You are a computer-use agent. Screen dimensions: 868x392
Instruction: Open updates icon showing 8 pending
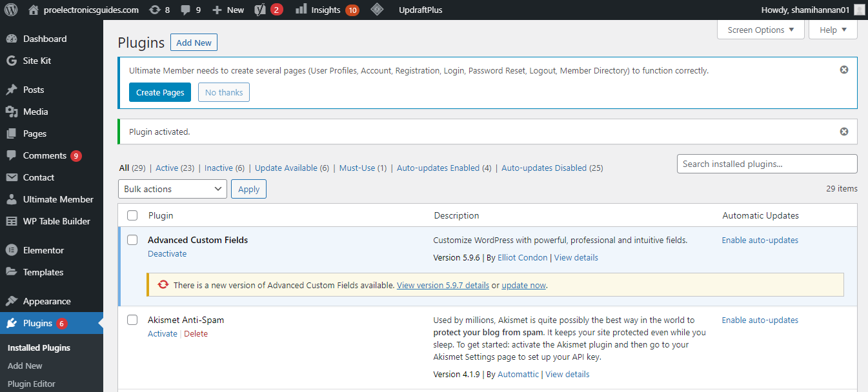pos(155,10)
